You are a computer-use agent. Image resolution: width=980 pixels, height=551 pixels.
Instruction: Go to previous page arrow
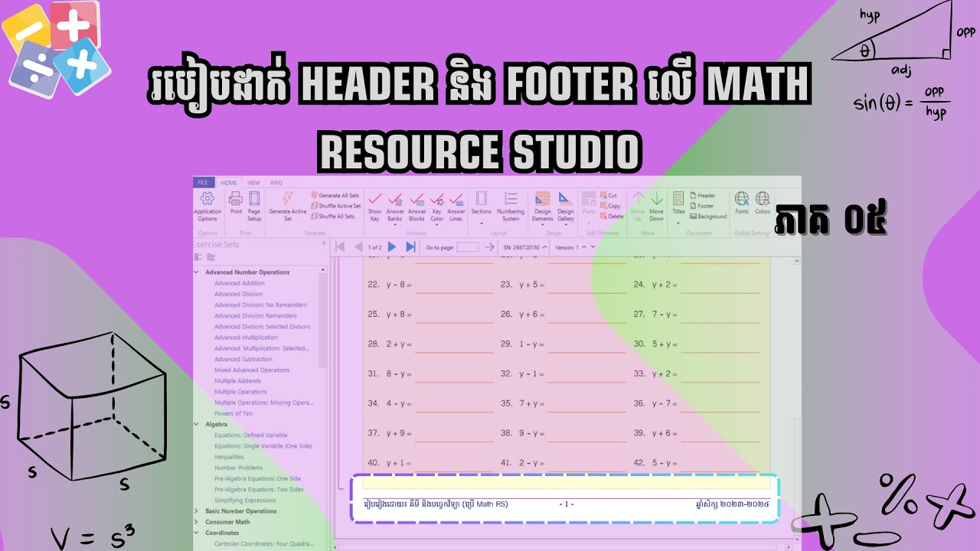click(358, 247)
